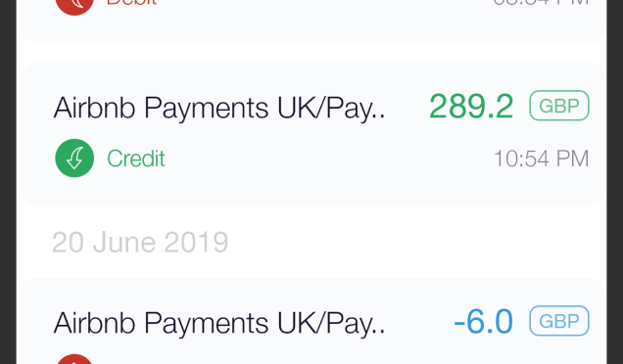Tap the blank area right of 20 June 2019
The image size is (623, 364).
pyautogui.click(x=417, y=242)
